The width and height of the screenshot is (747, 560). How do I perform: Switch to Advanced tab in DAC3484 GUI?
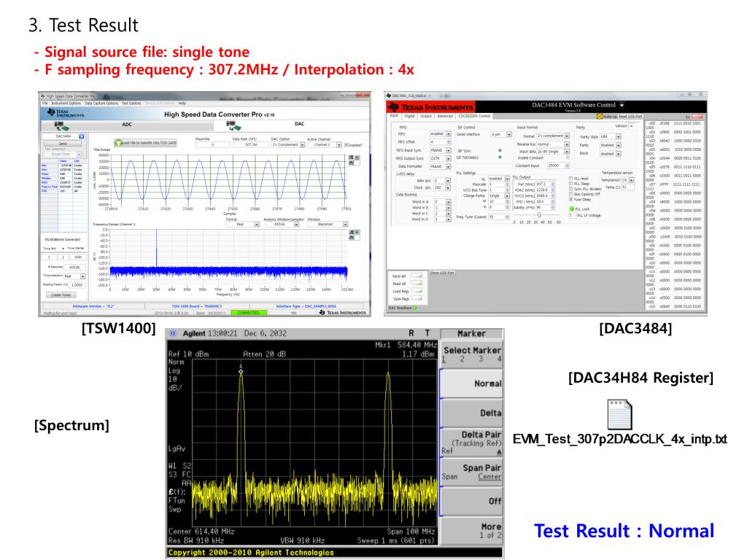445,116
